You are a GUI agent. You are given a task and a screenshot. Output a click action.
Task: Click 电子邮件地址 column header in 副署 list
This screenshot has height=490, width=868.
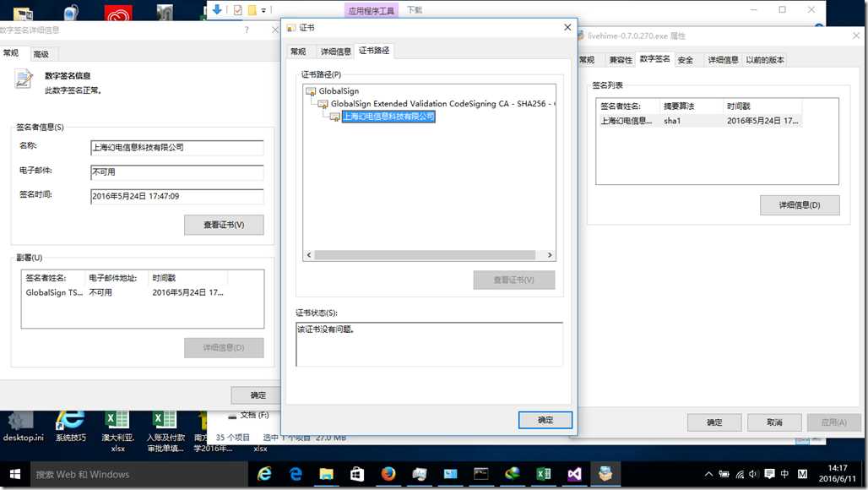coord(117,277)
